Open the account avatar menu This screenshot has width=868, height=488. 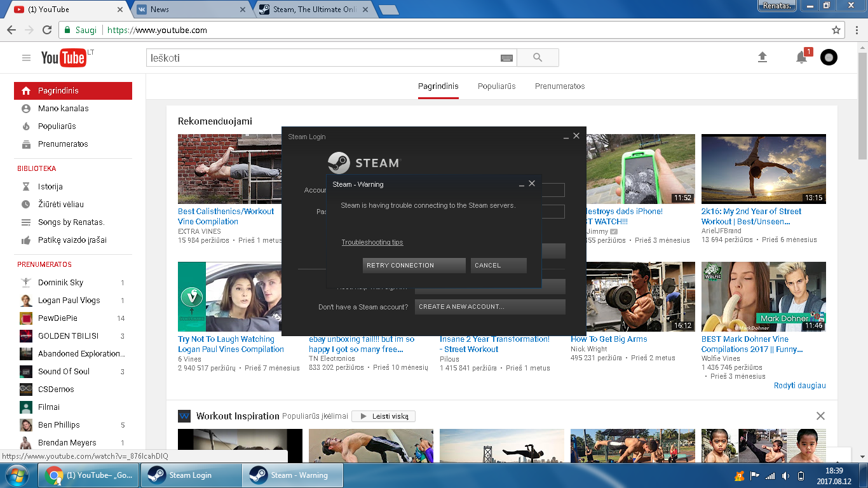(x=829, y=58)
